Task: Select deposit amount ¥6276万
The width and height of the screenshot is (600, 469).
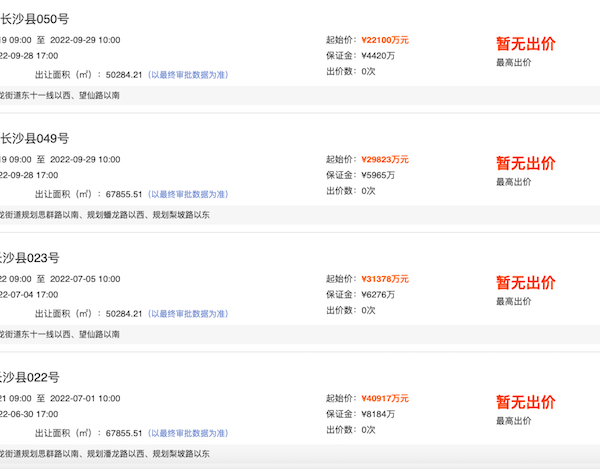Action: pyautogui.click(x=378, y=295)
